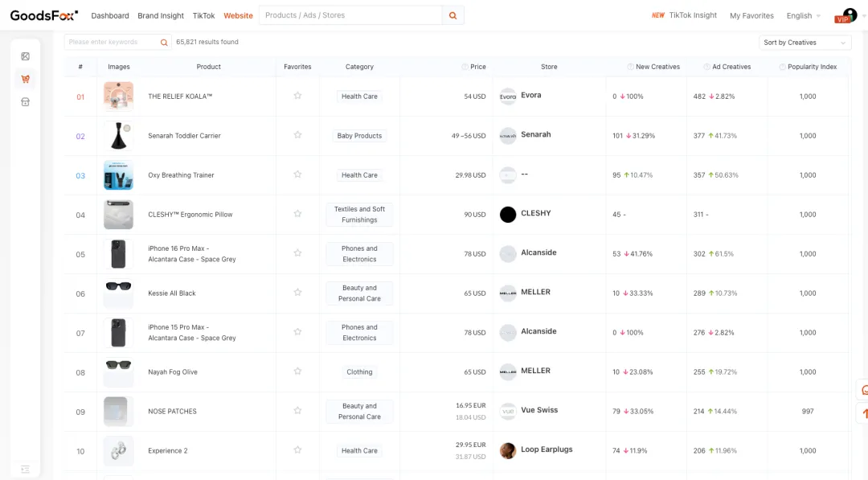Favorite iPhone 15 Pro Max case
The image size is (868, 480).
tap(298, 331)
